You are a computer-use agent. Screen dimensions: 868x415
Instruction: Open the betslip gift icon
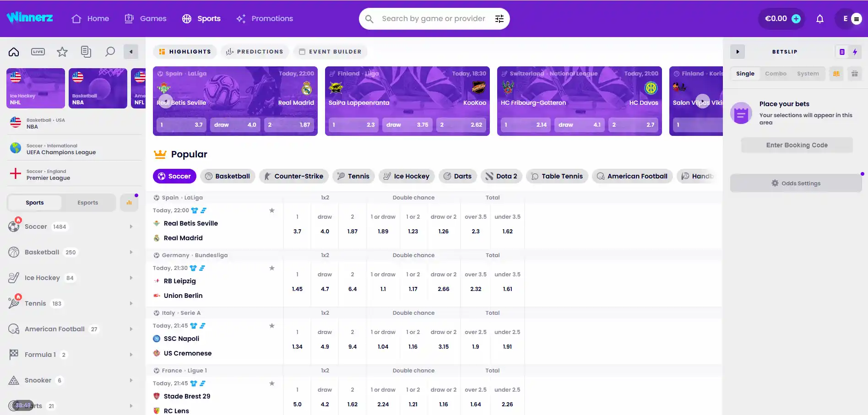(855, 74)
